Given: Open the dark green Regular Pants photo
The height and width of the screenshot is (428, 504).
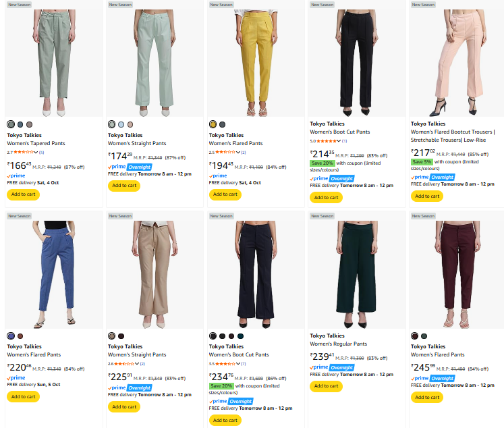Looking at the screenshot, I should point(357,270).
